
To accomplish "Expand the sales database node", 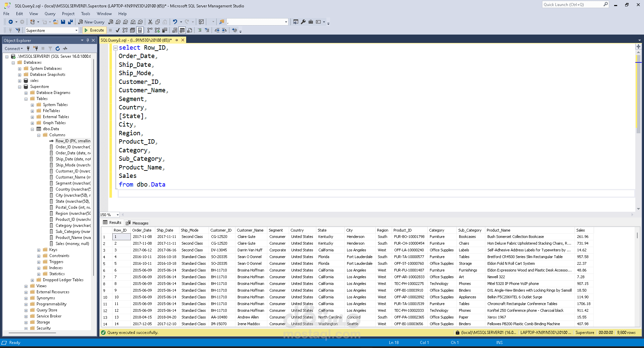I will click(x=19, y=81).
